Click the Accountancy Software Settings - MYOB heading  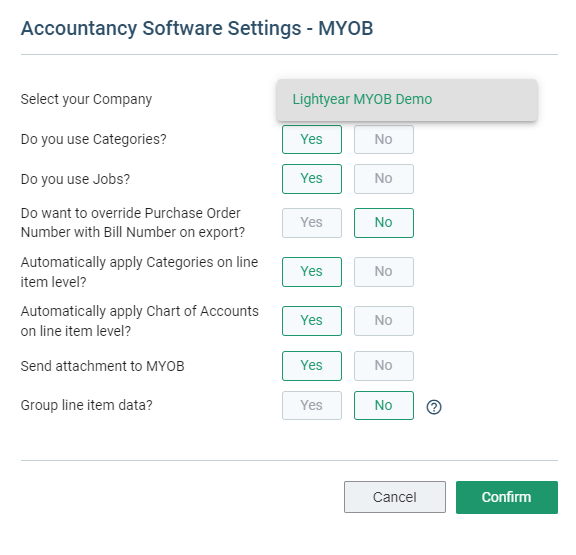click(x=197, y=28)
